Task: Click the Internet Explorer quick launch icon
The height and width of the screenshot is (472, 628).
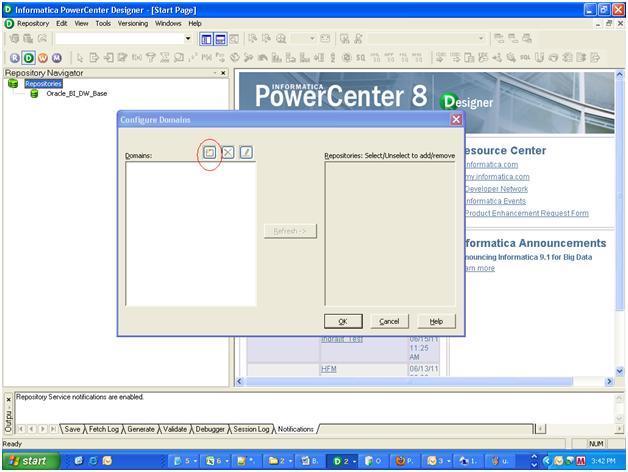Action: click(93, 461)
